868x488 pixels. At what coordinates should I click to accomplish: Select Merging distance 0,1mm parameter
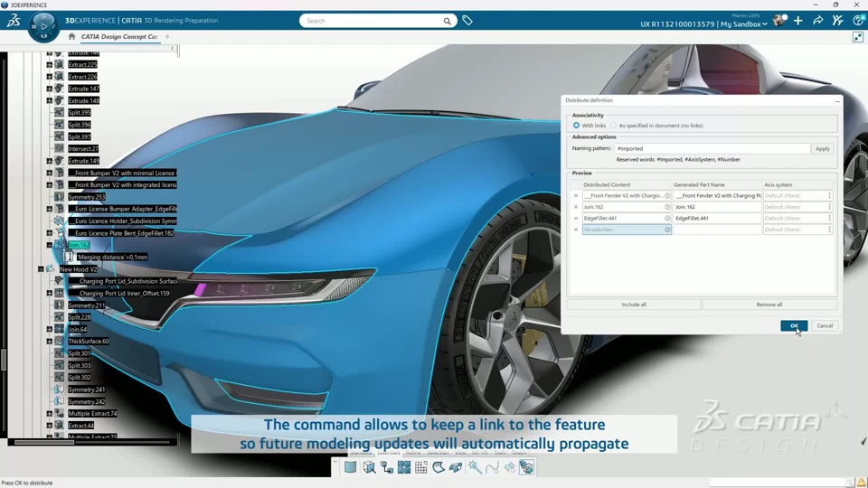(112, 258)
